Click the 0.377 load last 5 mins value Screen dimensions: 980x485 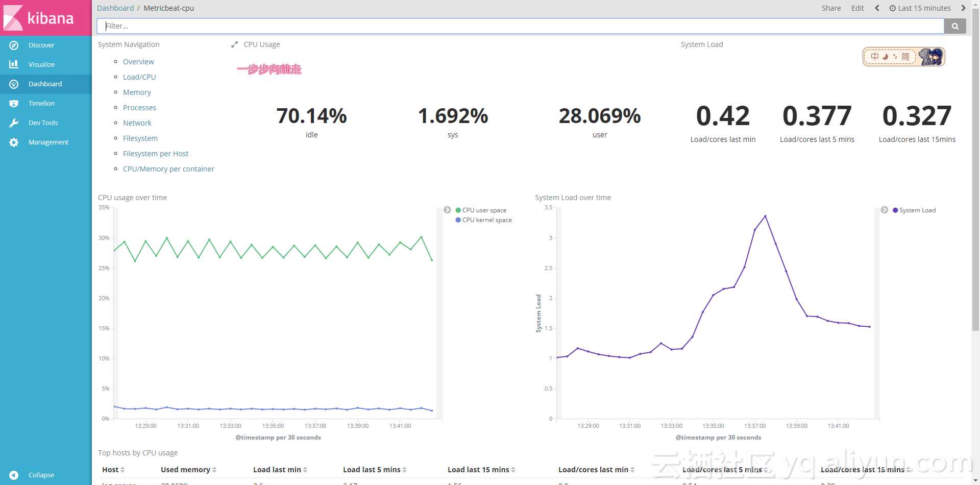click(x=817, y=116)
